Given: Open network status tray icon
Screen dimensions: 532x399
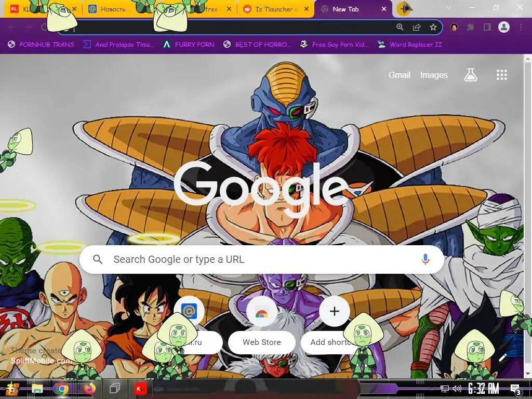Looking at the screenshot, I should 445,389.
